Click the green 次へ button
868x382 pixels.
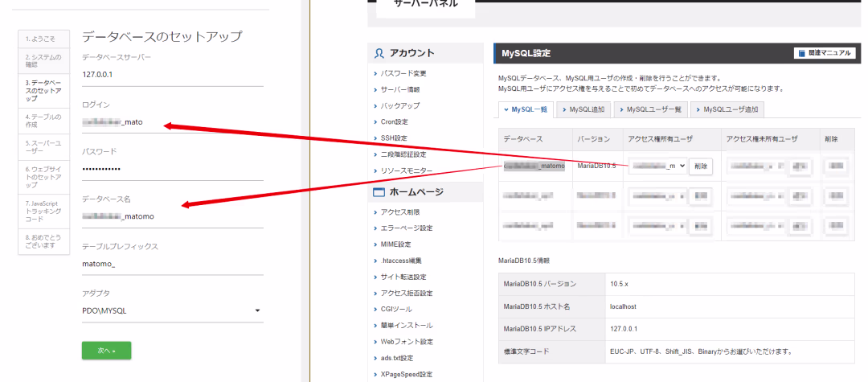(x=106, y=351)
